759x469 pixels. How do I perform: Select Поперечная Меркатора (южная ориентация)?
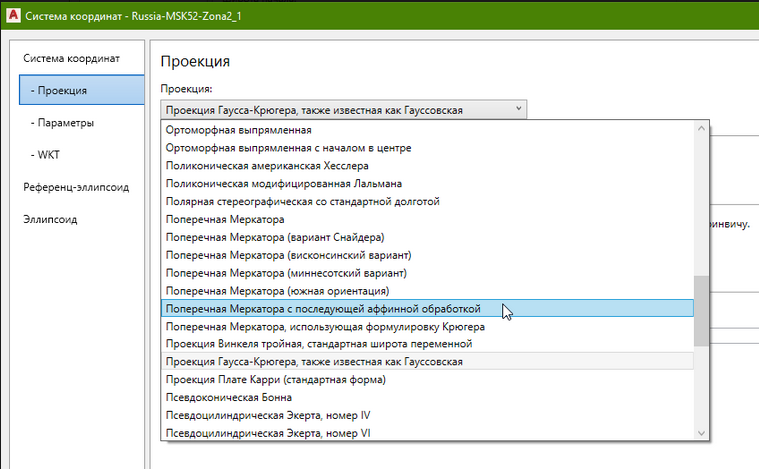point(275,291)
